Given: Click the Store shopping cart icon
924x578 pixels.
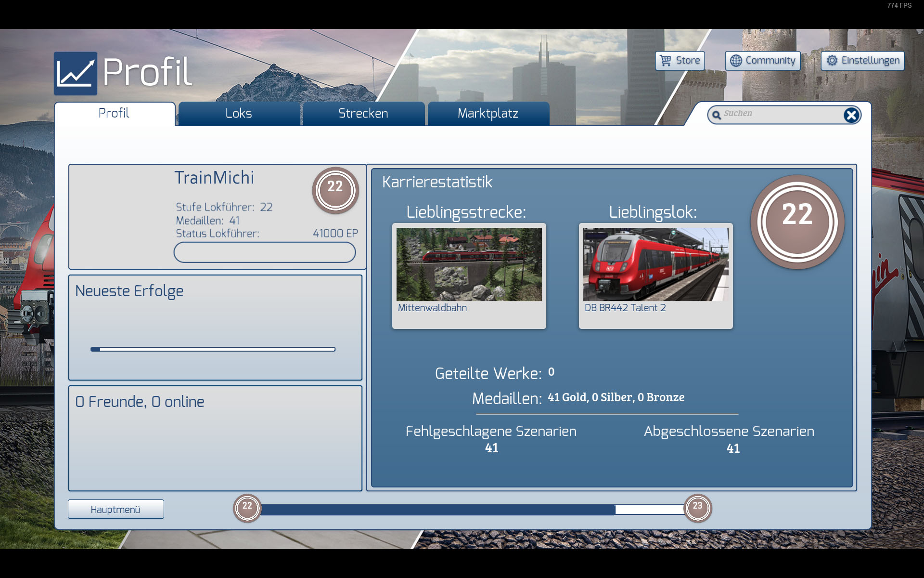Looking at the screenshot, I should pyautogui.click(x=666, y=61).
